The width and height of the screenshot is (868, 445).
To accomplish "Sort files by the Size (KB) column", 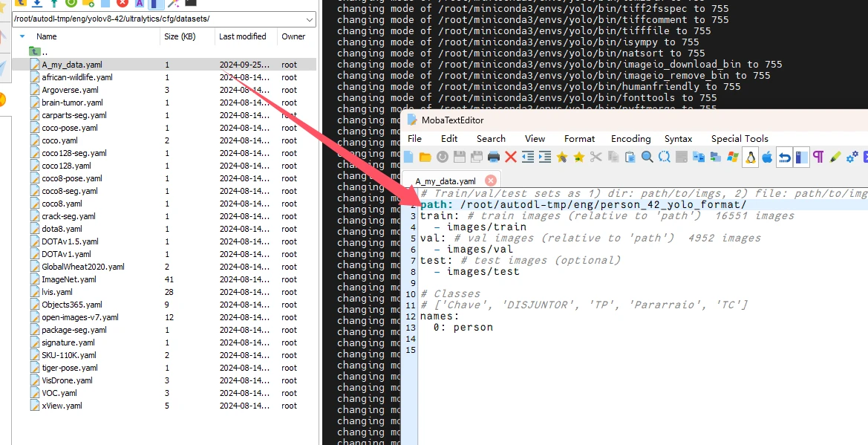I will pos(180,36).
